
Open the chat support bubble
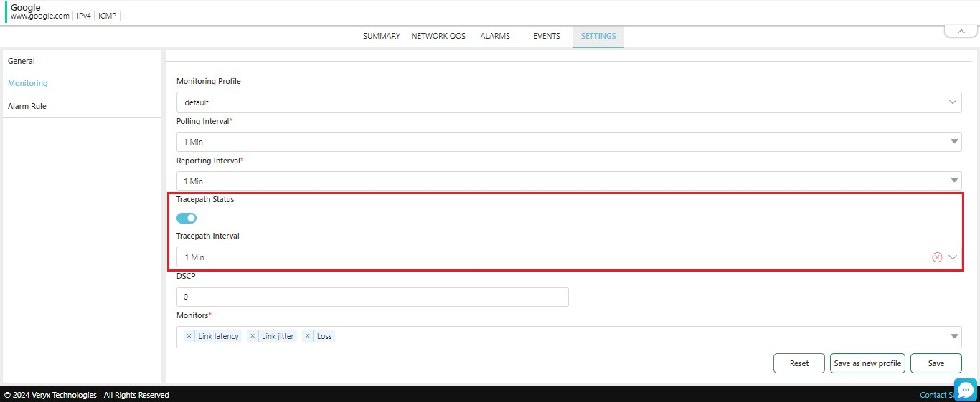(965, 389)
